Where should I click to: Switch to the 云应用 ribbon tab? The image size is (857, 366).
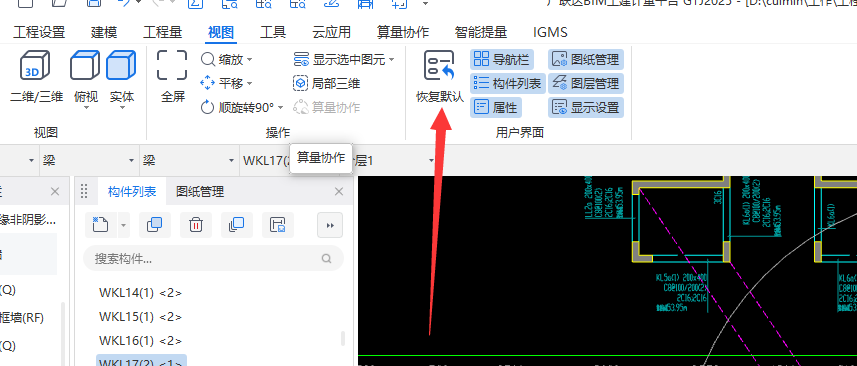(331, 32)
